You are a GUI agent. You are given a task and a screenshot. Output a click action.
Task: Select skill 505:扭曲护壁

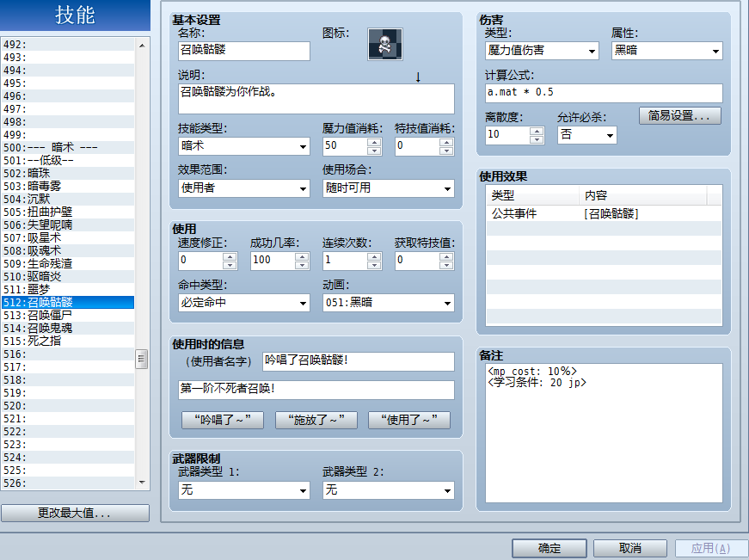[x=68, y=212]
